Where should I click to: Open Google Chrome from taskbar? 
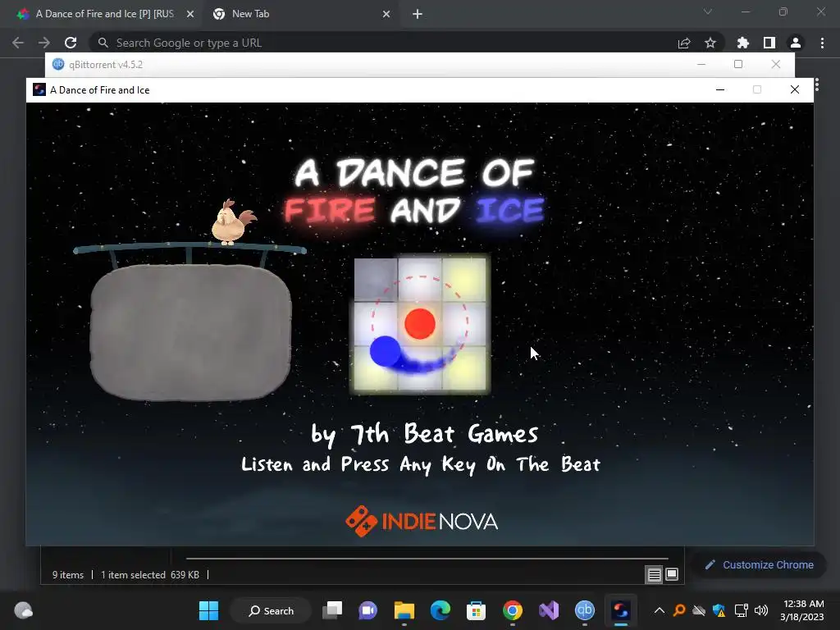click(x=513, y=610)
